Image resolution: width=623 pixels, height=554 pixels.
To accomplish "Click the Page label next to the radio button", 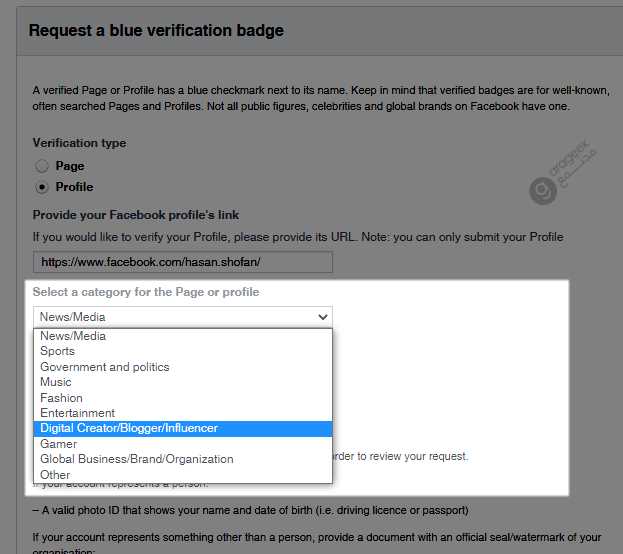I will [70, 166].
